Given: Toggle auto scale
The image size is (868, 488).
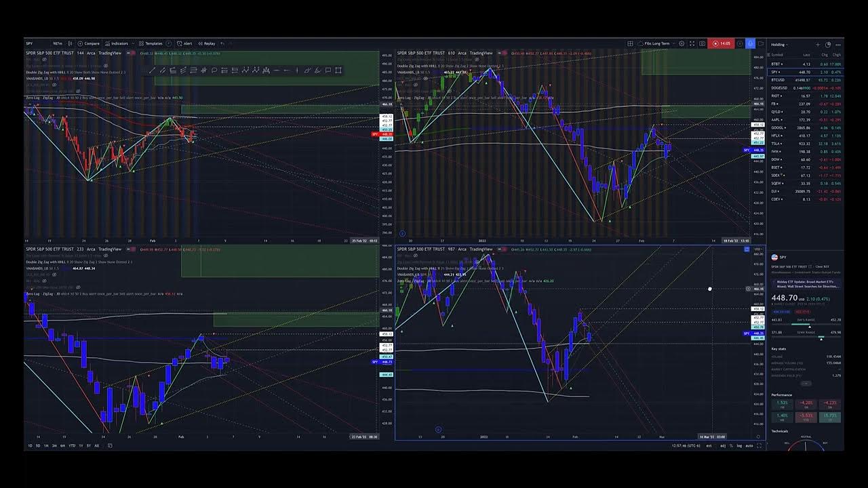Looking at the screenshot, I should pos(749,445).
